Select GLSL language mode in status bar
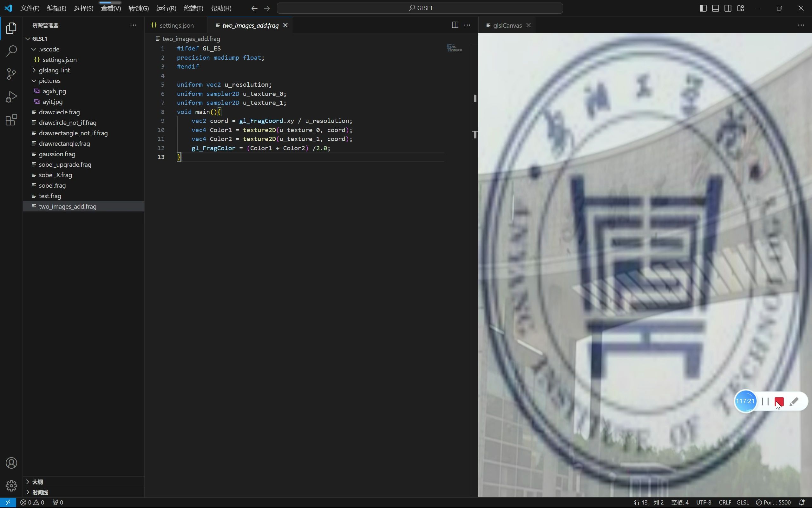The height and width of the screenshot is (508, 812). tap(743, 503)
